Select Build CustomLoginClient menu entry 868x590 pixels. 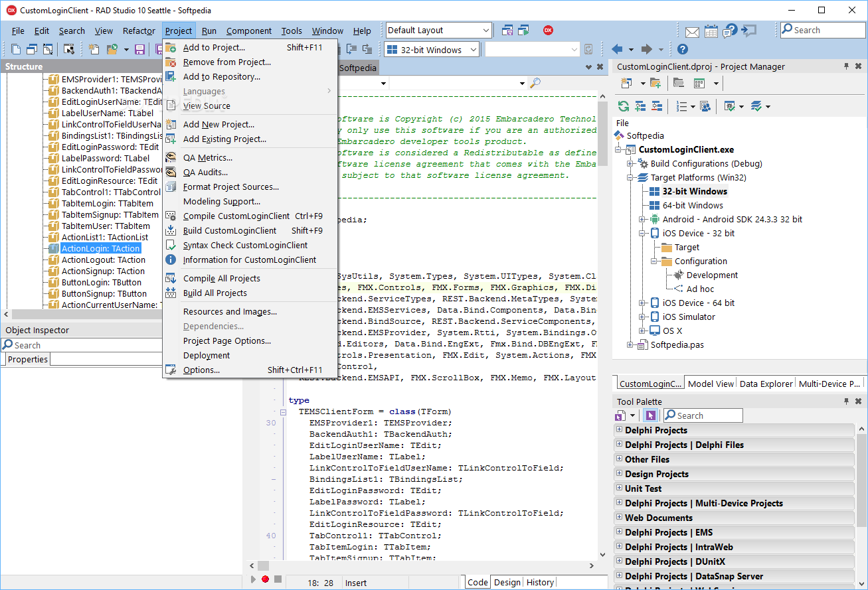(250, 230)
